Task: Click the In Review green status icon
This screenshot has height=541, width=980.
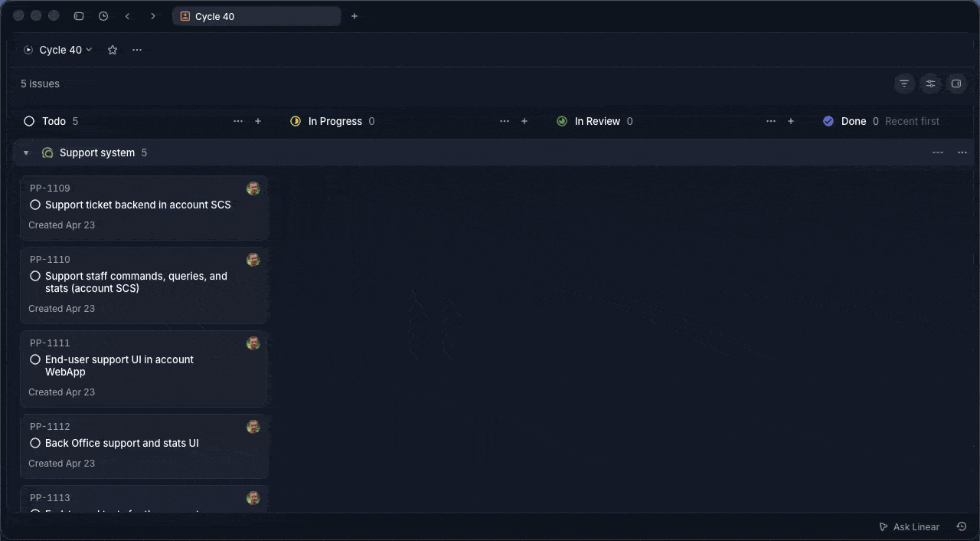Action: click(x=562, y=121)
